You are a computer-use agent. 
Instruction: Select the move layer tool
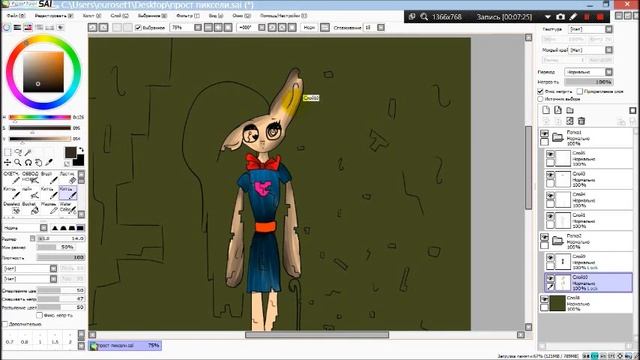(x=7, y=162)
